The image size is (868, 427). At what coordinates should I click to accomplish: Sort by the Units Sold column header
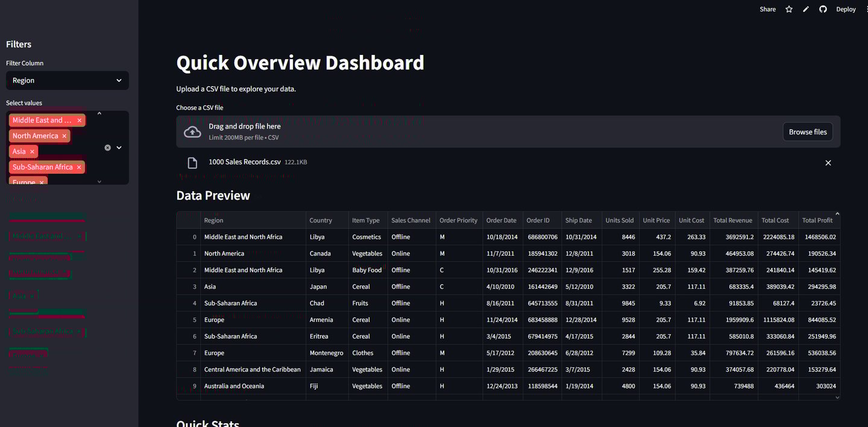(x=620, y=220)
